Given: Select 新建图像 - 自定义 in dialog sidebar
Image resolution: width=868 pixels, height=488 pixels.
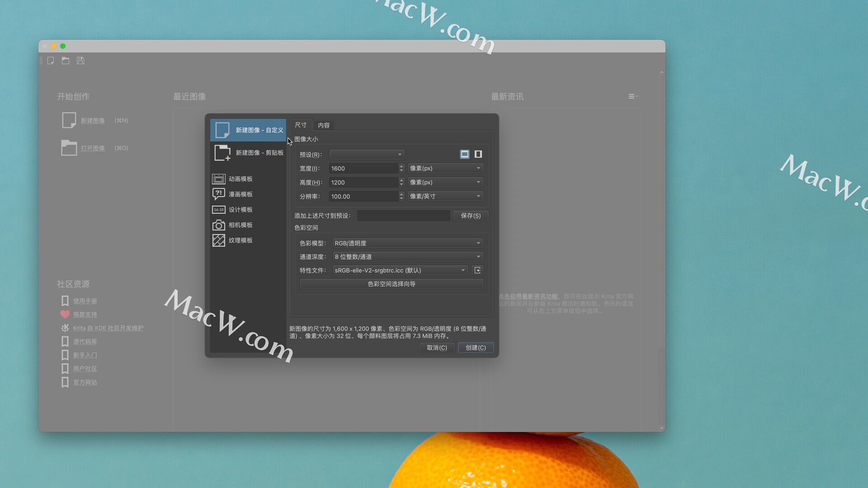Looking at the screenshot, I should tap(248, 130).
